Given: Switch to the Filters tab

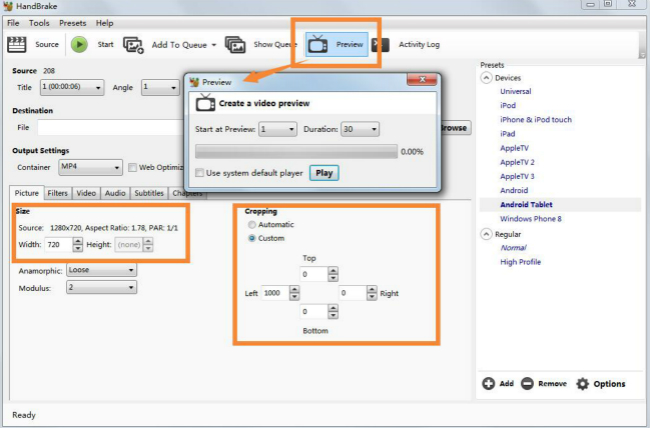Looking at the screenshot, I should (x=57, y=193).
